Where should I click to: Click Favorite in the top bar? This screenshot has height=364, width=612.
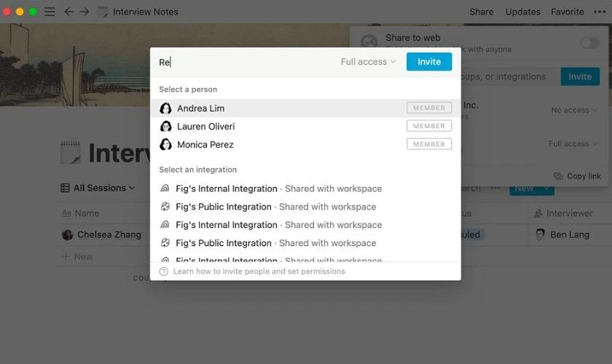pos(567,12)
